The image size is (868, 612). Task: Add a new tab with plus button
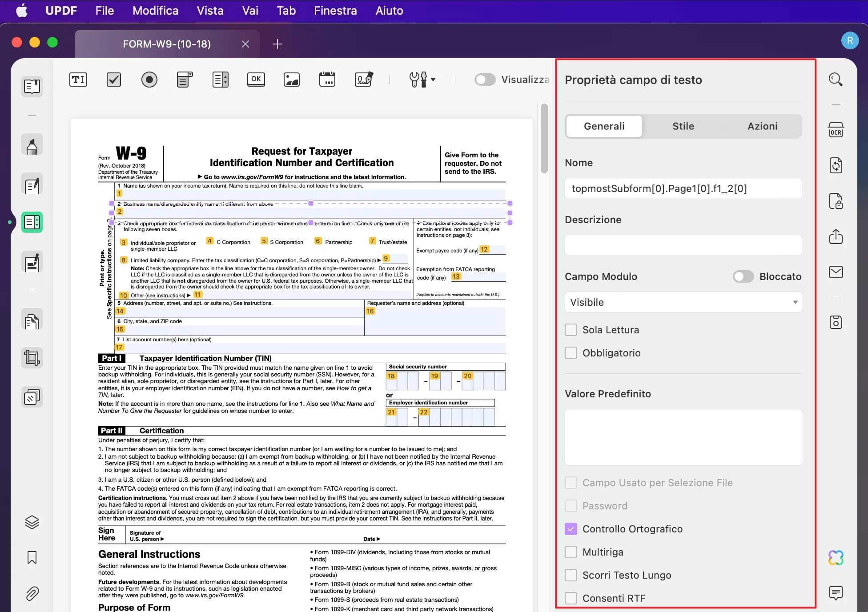(x=277, y=44)
